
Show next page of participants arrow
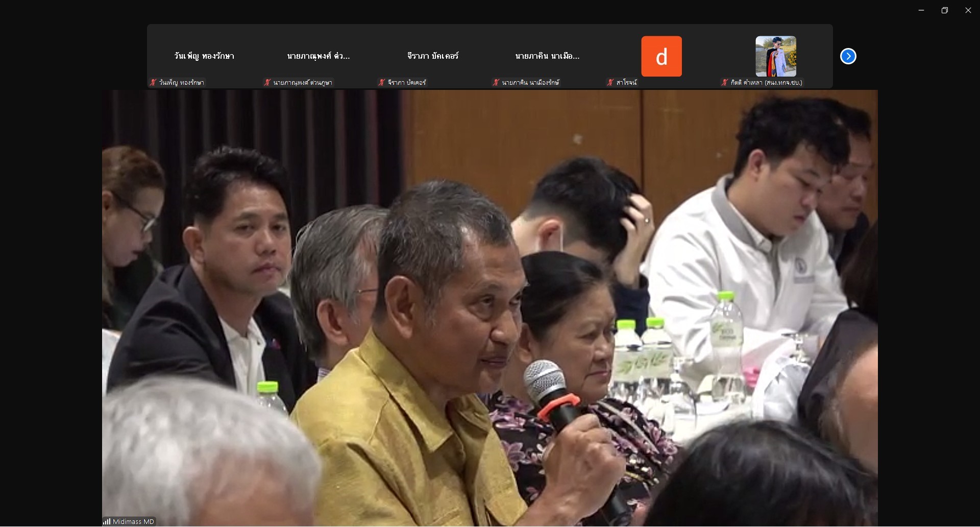pyautogui.click(x=848, y=56)
